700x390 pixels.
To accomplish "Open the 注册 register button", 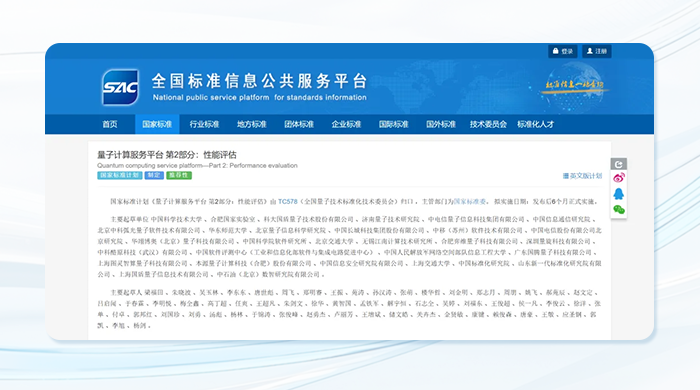I will pos(597,51).
